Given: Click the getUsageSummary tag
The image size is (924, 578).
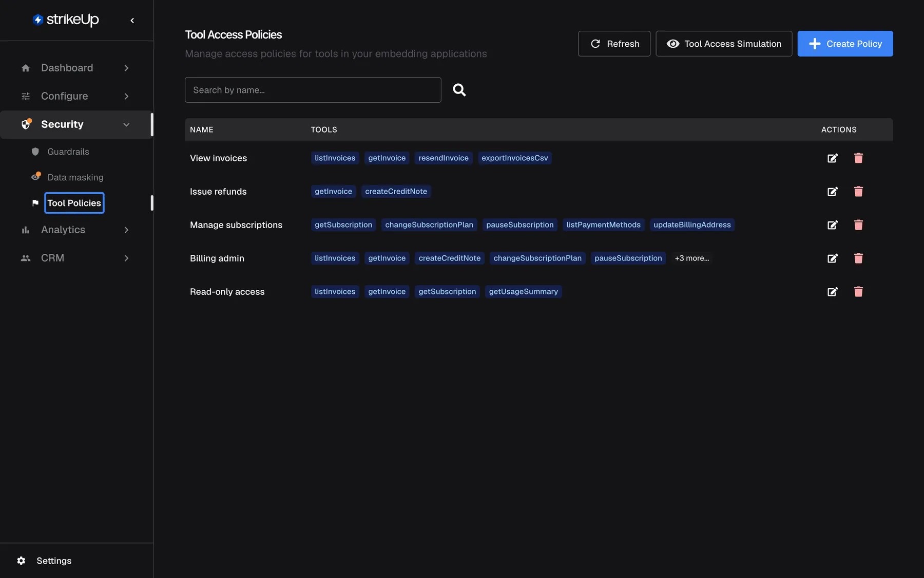Looking at the screenshot, I should point(524,292).
